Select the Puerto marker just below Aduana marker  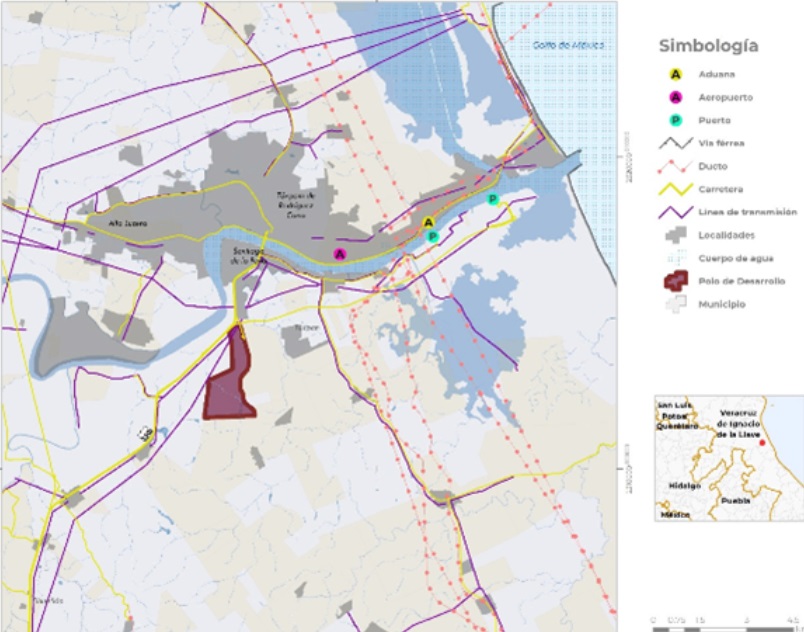pyautogui.click(x=432, y=237)
